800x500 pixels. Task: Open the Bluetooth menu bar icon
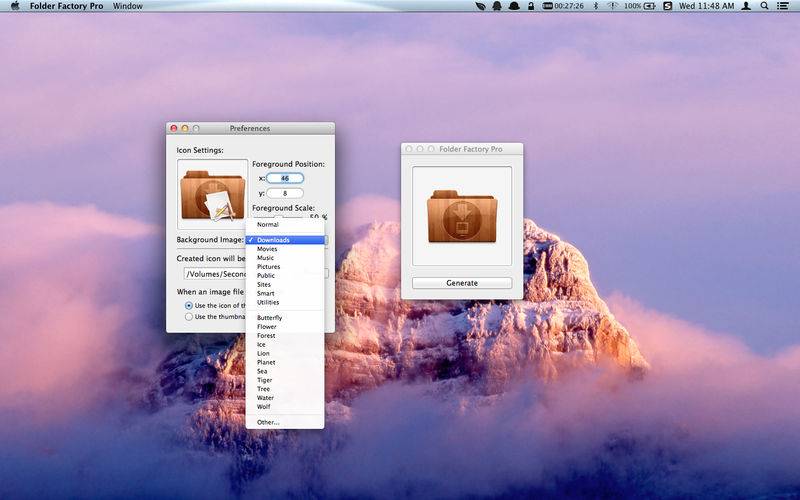(595, 6)
